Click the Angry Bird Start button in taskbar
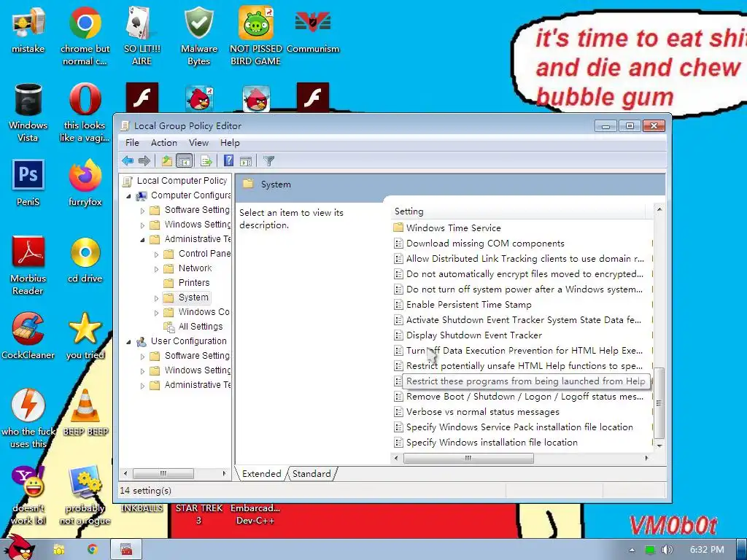747x560 pixels. [x=20, y=548]
